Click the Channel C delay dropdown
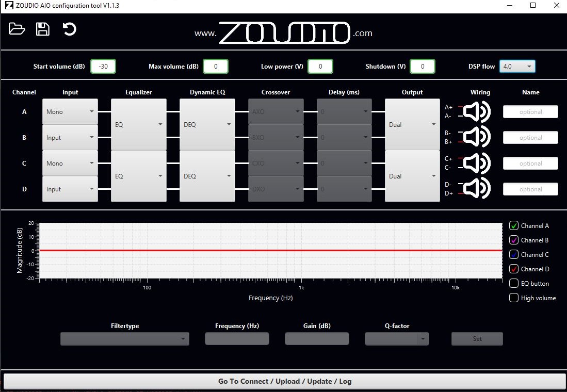 pos(344,164)
